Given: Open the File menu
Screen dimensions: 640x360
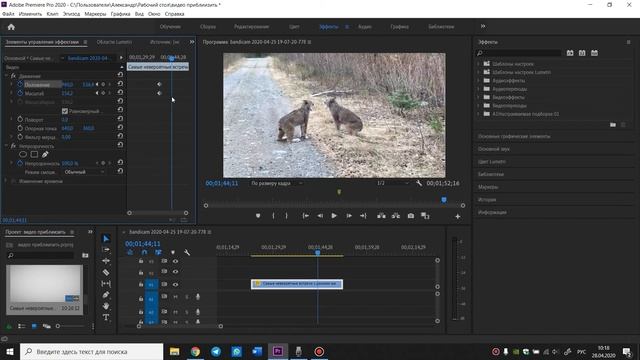Looking at the screenshot, I should (8, 14).
